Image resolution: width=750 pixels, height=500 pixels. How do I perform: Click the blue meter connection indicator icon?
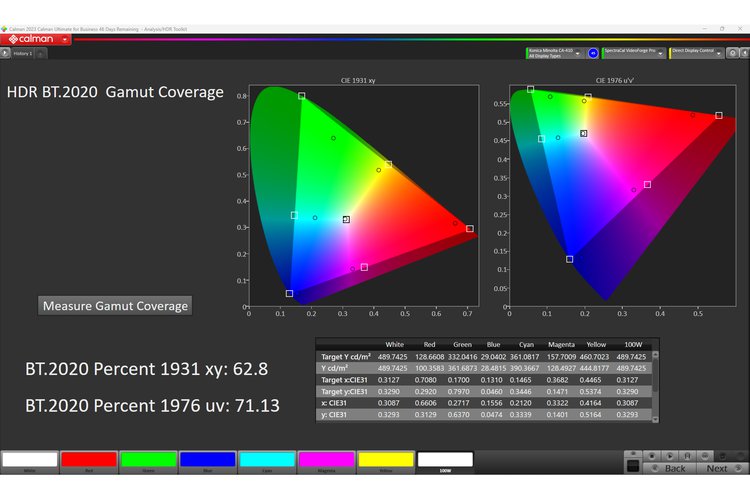pyautogui.click(x=592, y=52)
